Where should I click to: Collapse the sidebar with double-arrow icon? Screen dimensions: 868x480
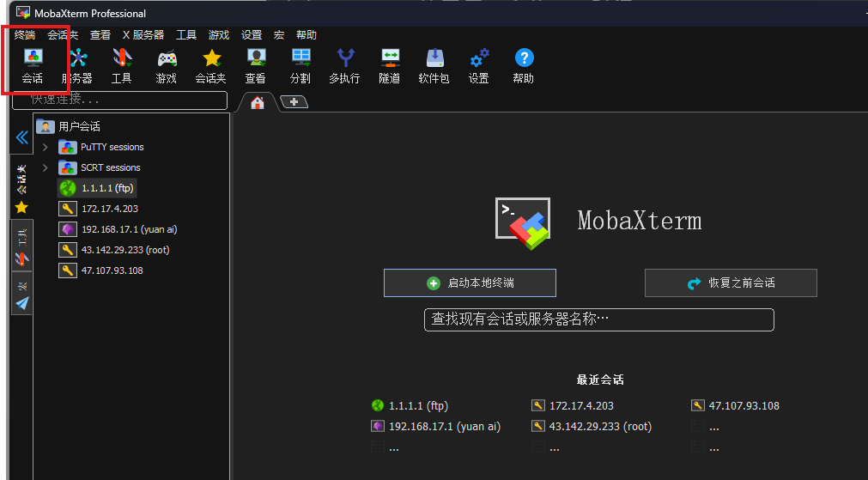coord(22,137)
